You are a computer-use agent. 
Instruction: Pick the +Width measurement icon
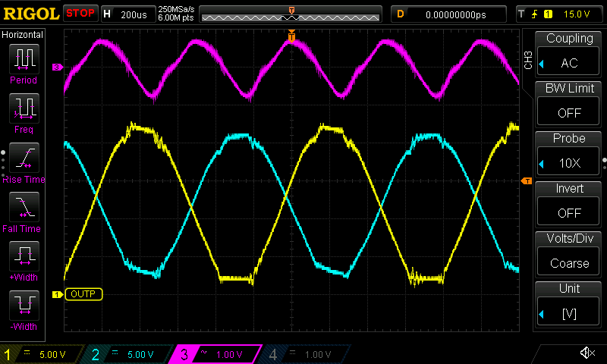click(24, 260)
